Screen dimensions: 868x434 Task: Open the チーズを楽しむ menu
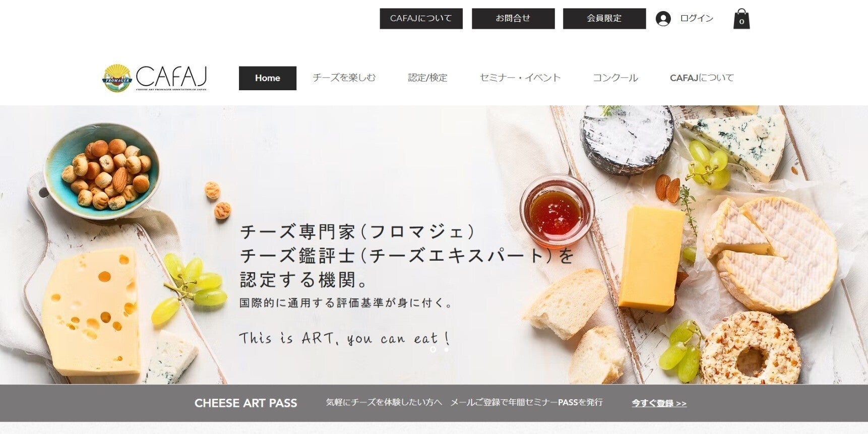(344, 78)
